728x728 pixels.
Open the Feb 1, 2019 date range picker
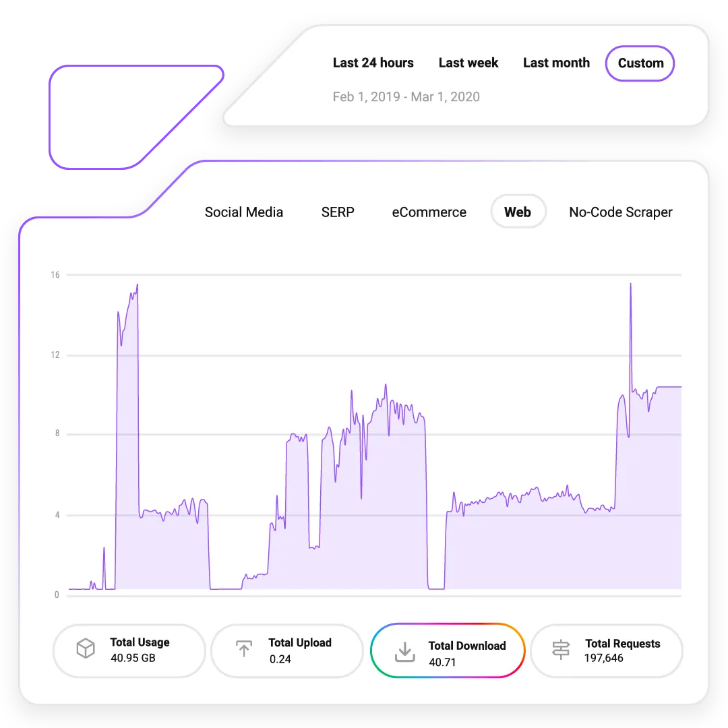coord(406,97)
